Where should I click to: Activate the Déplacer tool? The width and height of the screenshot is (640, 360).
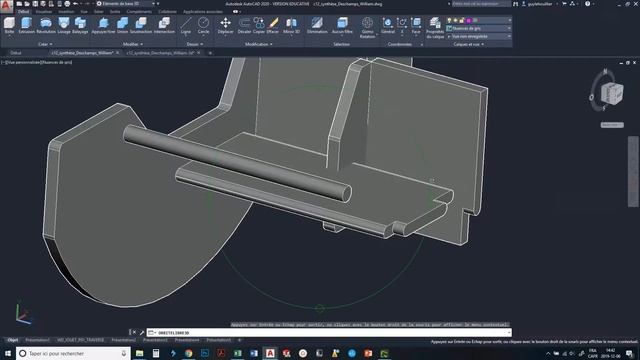coord(225,26)
